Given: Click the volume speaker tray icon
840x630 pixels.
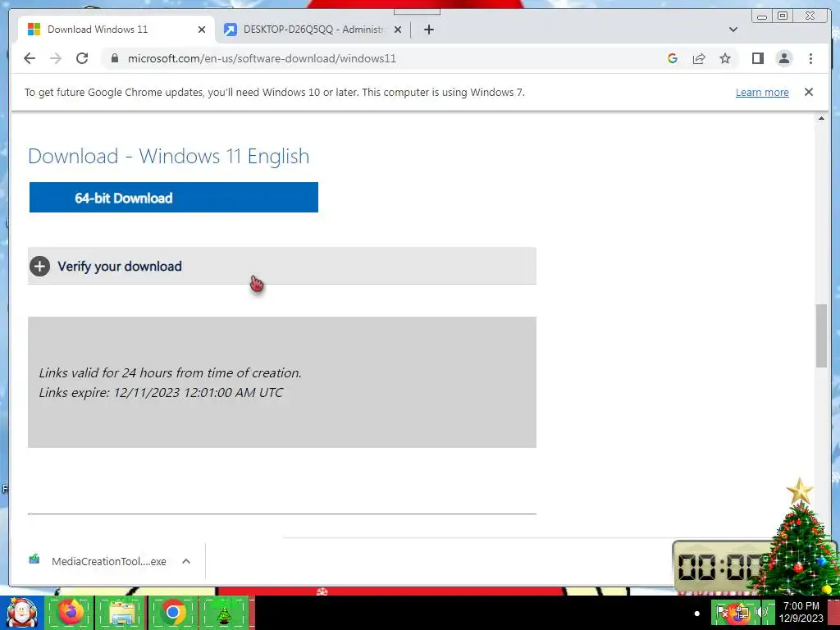Looking at the screenshot, I should (760, 612).
